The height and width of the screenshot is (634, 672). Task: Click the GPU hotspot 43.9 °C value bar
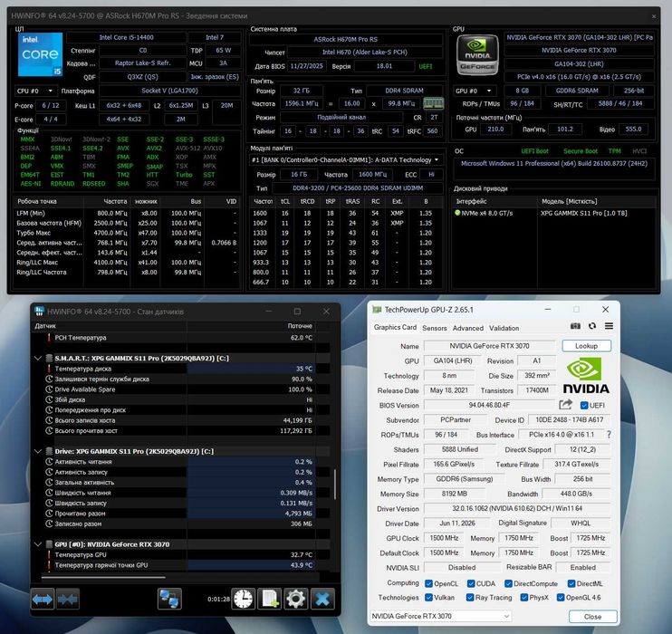click(251, 565)
